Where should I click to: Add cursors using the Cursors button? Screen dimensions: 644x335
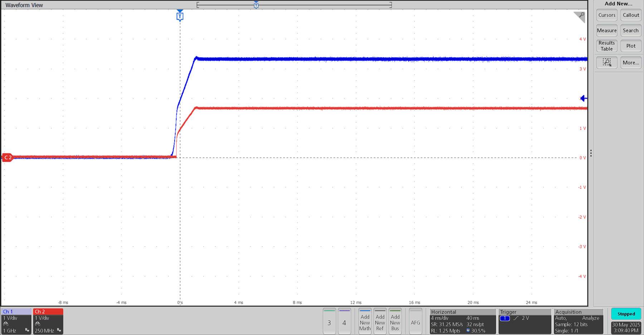coord(606,15)
